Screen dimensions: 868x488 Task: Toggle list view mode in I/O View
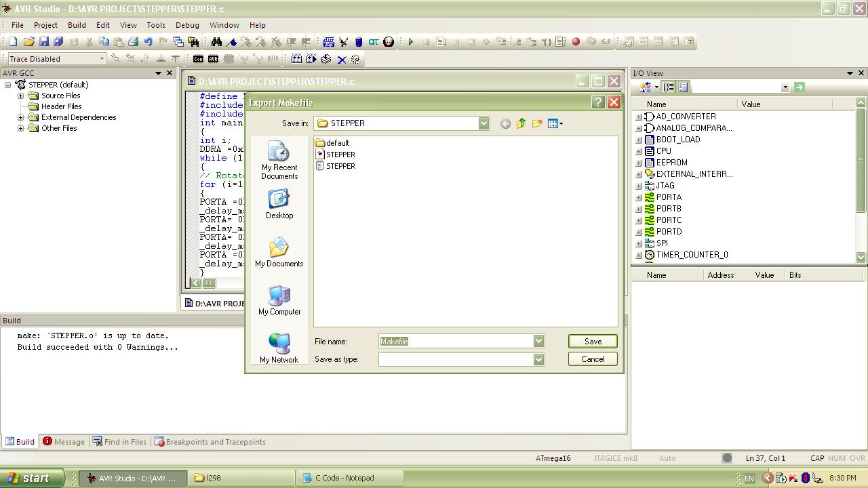click(683, 87)
